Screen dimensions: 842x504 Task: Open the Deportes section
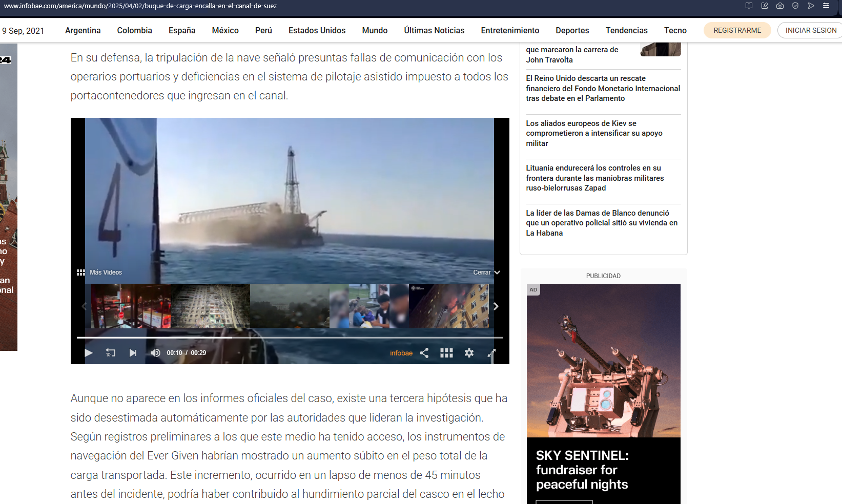coord(572,30)
